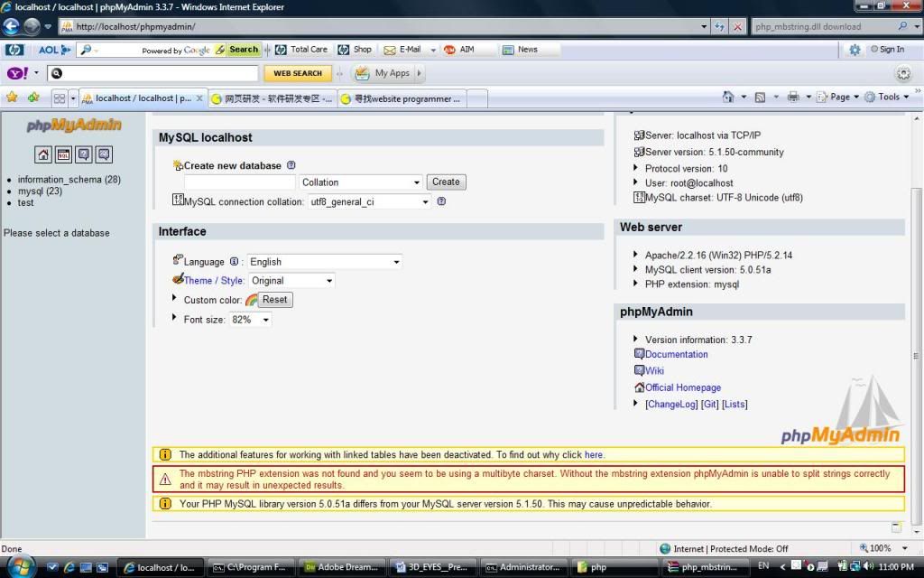This screenshot has height=578, width=924.
Task: Click the phpMyAdmin documentation icon in sidebar
Action: point(83,154)
